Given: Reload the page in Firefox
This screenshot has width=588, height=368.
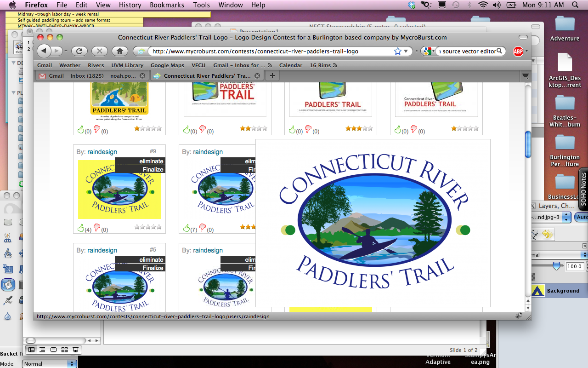Looking at the screenshot, I should coord(79,51).
